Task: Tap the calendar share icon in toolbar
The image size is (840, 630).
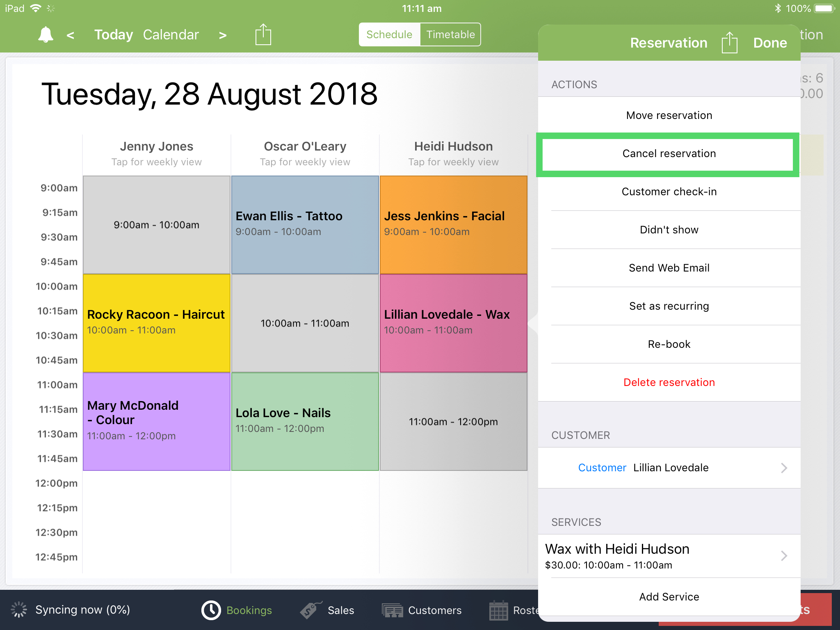Action: tap(263, 34)
